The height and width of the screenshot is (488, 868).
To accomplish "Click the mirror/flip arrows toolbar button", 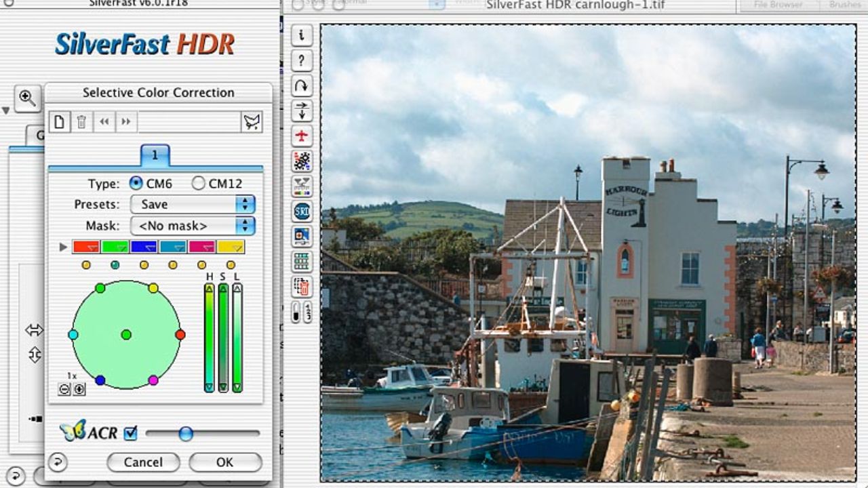I will (x=302, y=110).
